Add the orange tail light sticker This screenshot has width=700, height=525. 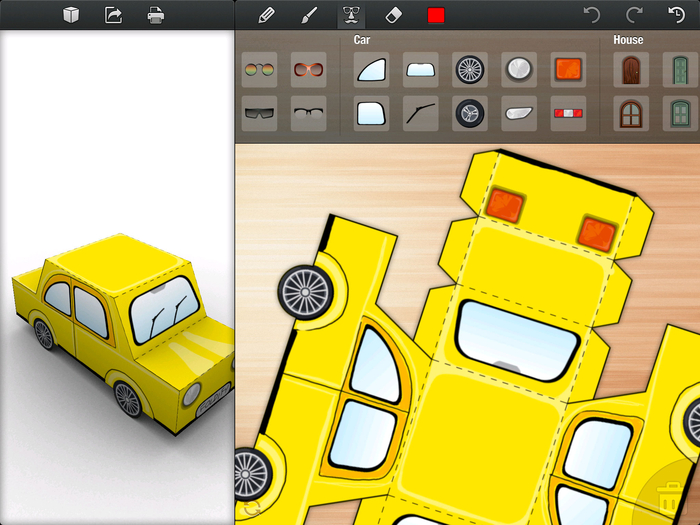569,69
